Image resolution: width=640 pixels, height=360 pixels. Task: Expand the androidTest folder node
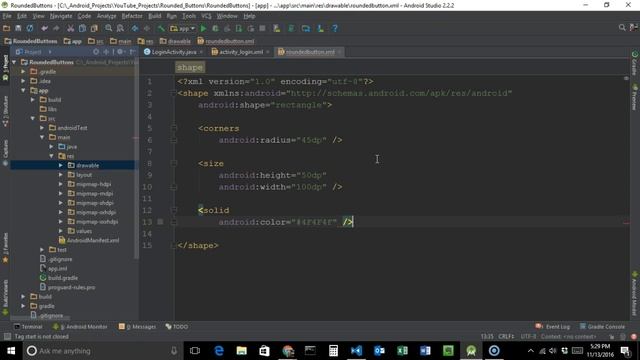pos(42,128)
